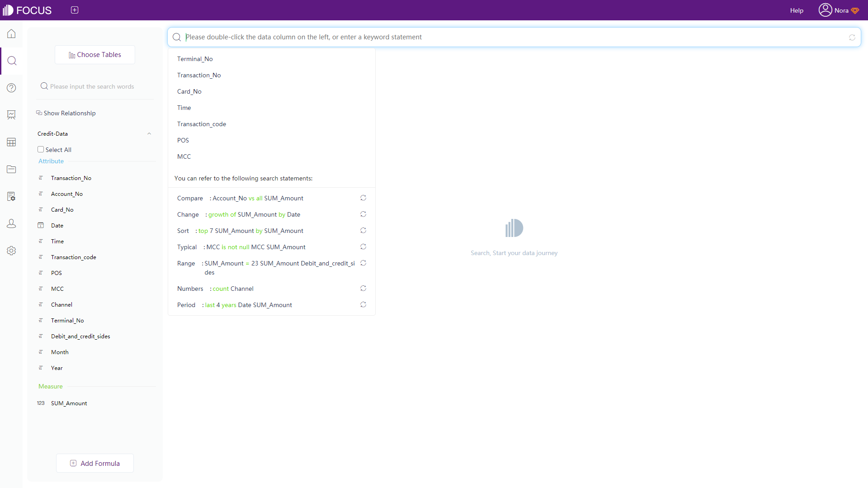Screen dimensions: 868x488
Task: Use the count Channel statement
Action: coord(233,289)
